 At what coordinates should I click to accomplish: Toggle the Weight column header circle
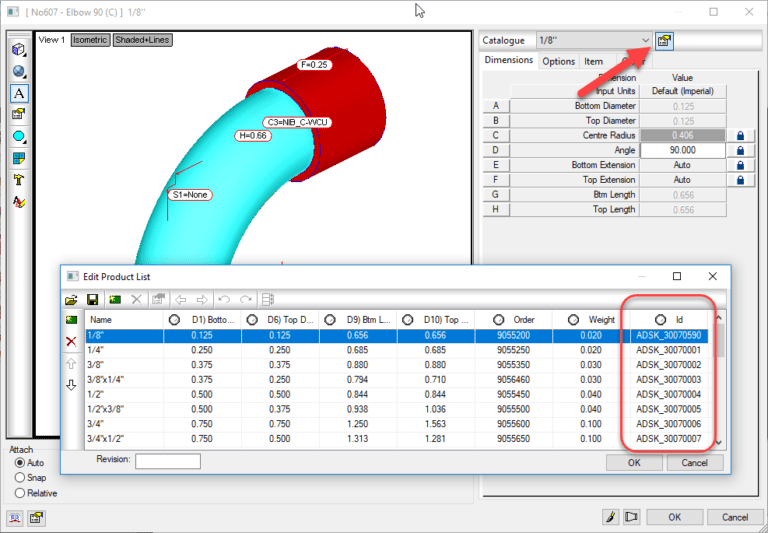pos(574,320)
